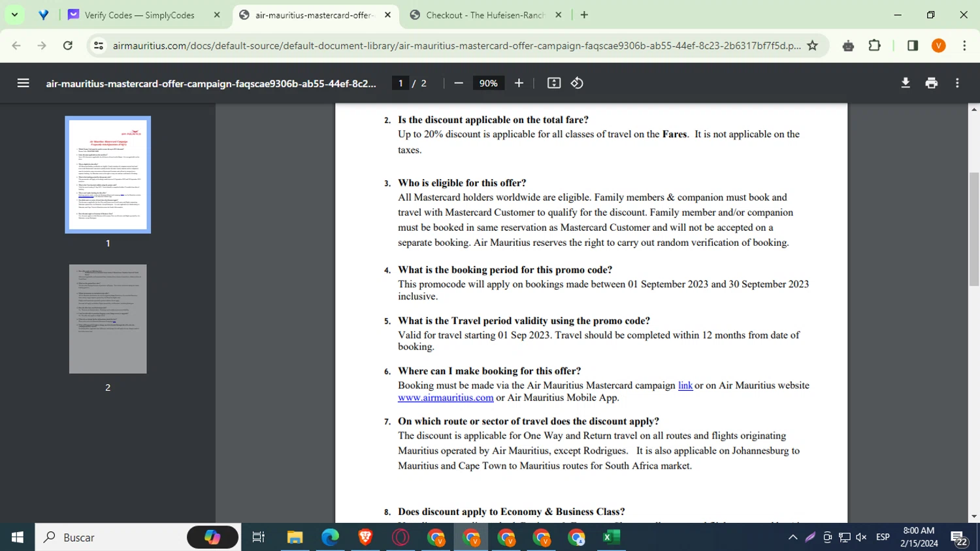Close the Verify Codes — SimplyCodes tab

click(x=217, y=15)
